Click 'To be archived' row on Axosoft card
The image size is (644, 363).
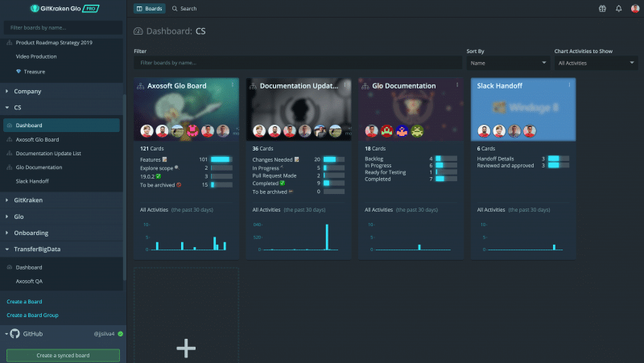186,185
